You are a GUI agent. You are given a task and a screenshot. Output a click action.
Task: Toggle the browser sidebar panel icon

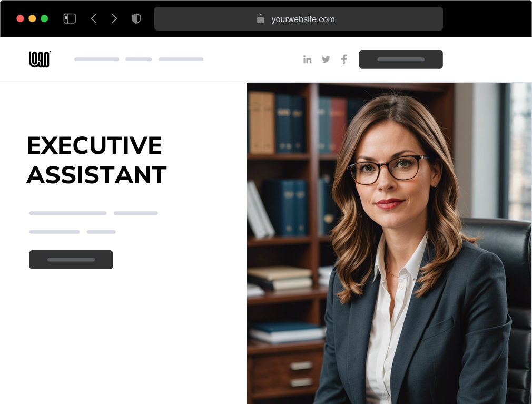pyautogui.click(x=70, y=18)
